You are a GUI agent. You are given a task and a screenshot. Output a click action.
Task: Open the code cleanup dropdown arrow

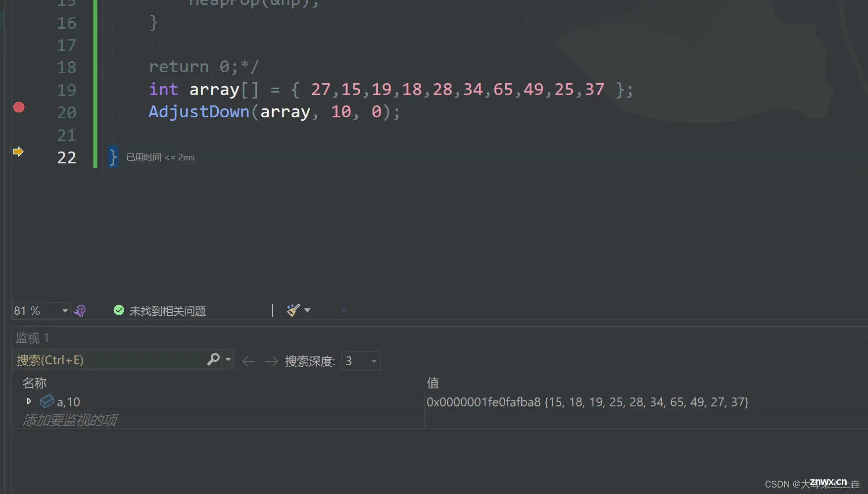(x=307, y=310)
